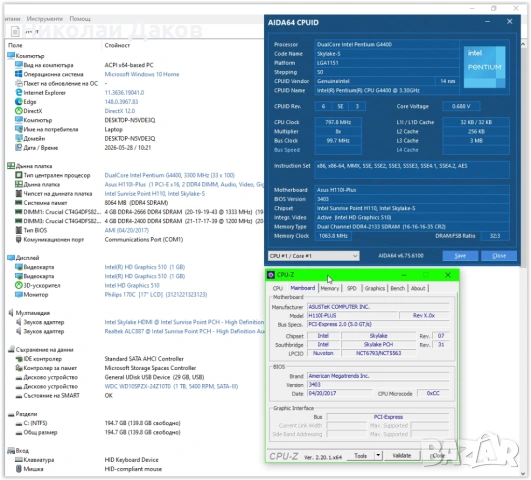Click the Windows icon beside Операционна система
The height and width of the screenshot is (480, 531).
coord(18,74)
